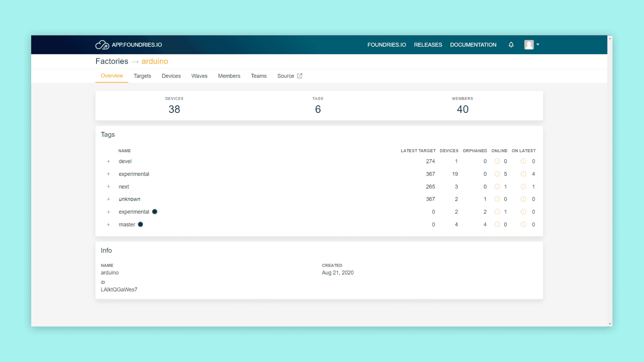
Task: Click the badge icon next to master
Action: point(141,225)
